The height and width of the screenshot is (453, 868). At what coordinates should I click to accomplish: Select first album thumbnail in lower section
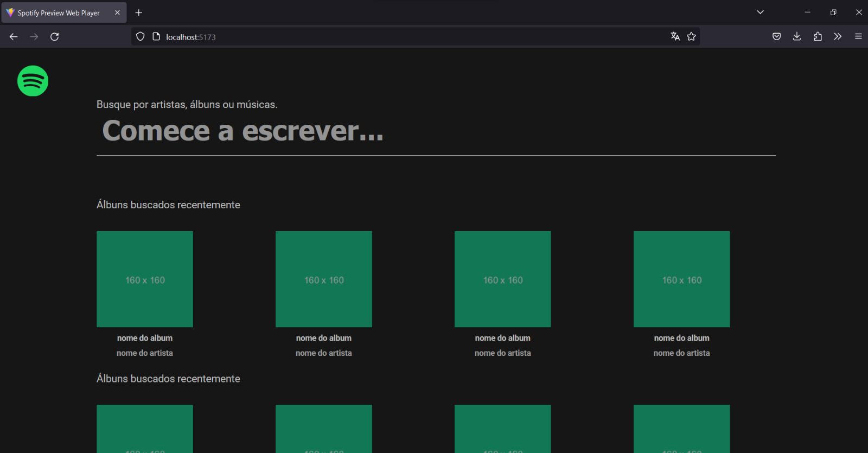tap(145, 429)
